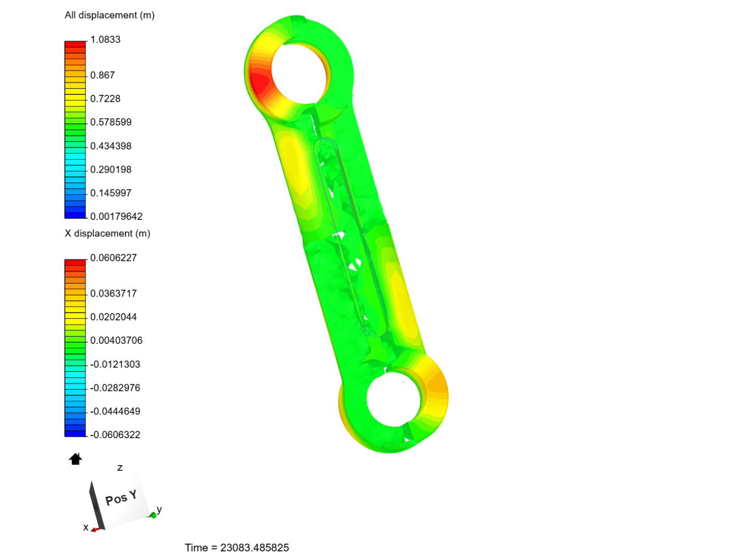Click the 0.0202044 legend value
Image resolution: width=747 pixels, height=560 pixels.
coord(114,317)
